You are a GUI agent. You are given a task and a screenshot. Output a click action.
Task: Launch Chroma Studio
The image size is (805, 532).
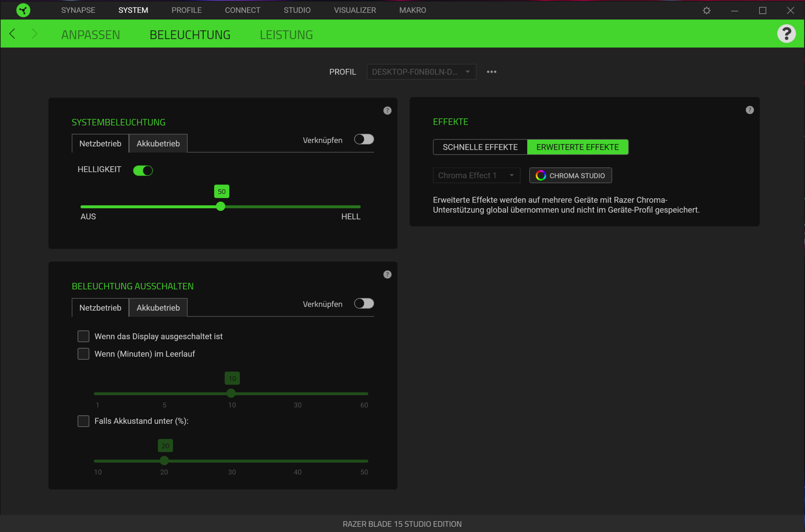tap(570, 176)
